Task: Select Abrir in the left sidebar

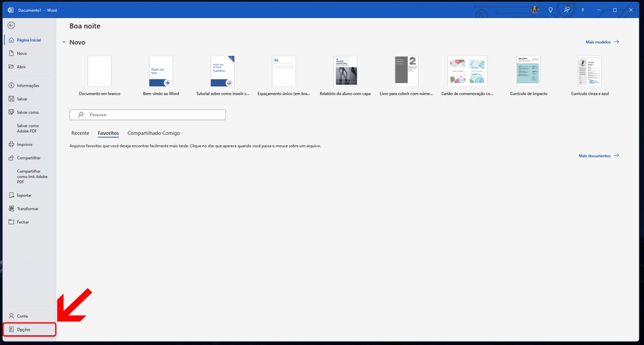Action: pos(22,66)
